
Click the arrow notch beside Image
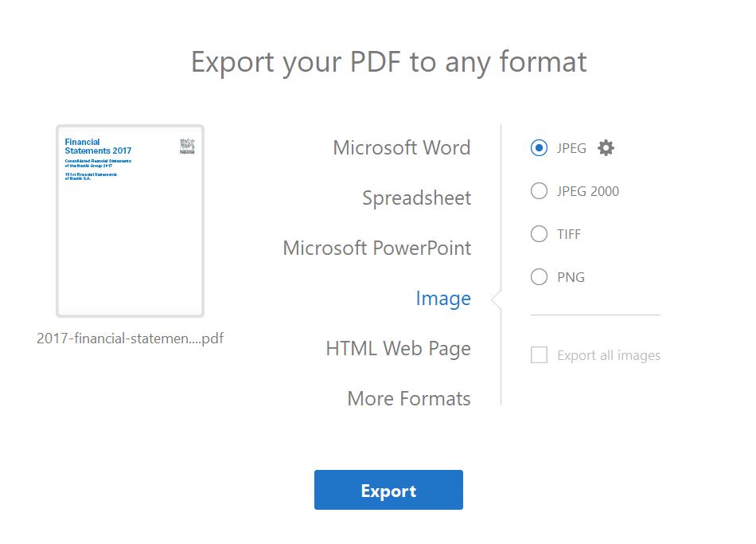pos(496,299)
